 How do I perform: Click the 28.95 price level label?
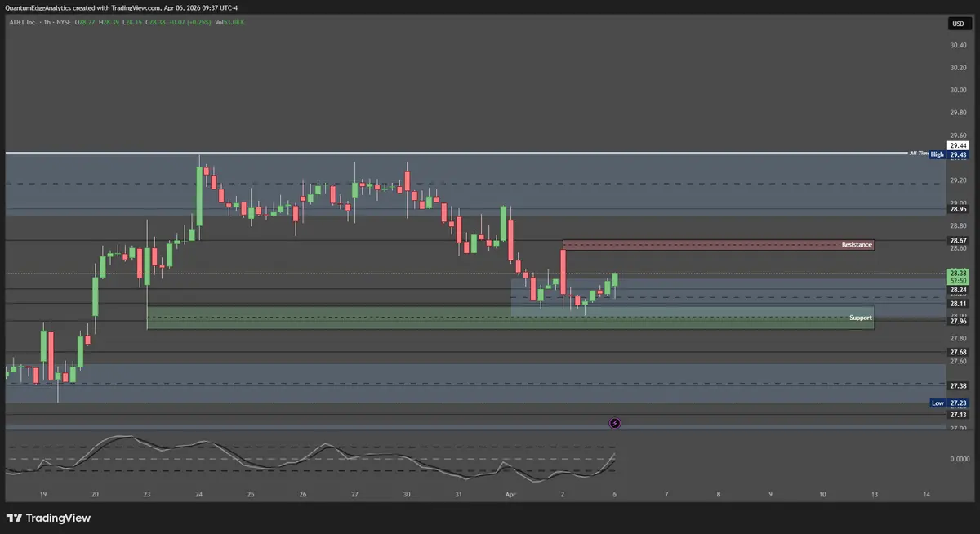[x=958, y=209]
